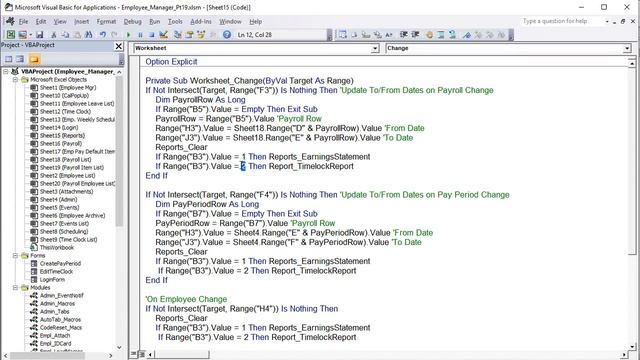Click the Complete Word icon

click(x=389, y=35)
